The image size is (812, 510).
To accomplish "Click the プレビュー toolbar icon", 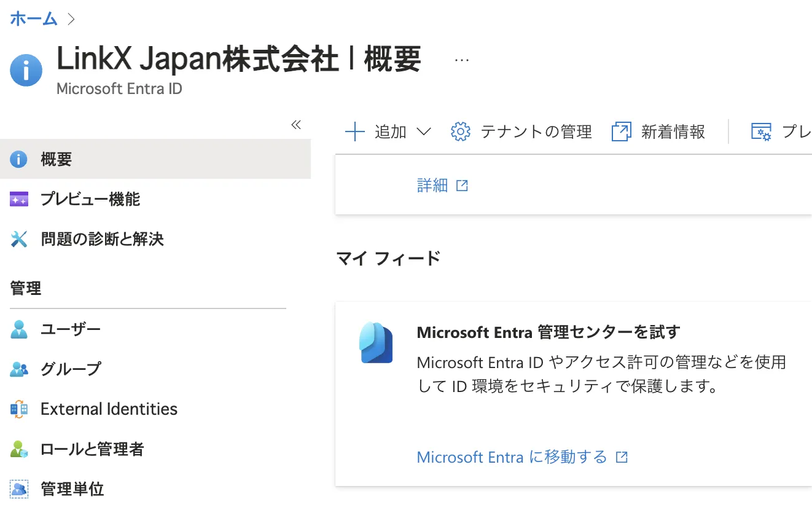I will pos(761,131).
